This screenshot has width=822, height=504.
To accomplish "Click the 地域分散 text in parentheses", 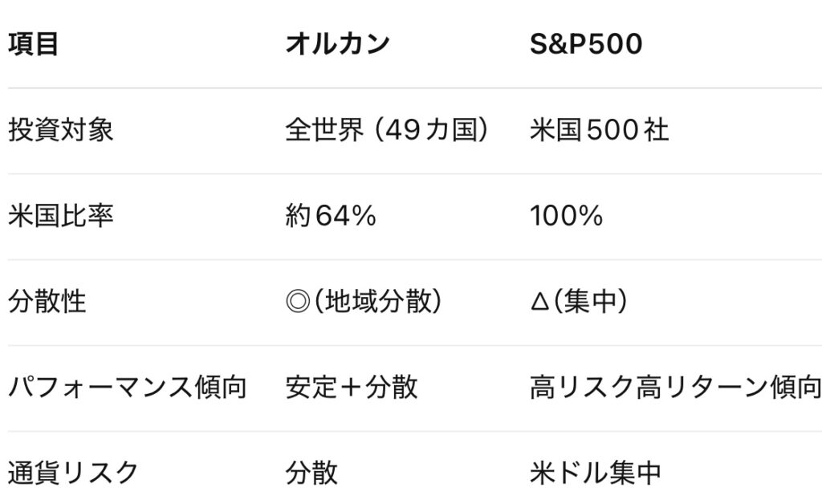I will (372, 302).
